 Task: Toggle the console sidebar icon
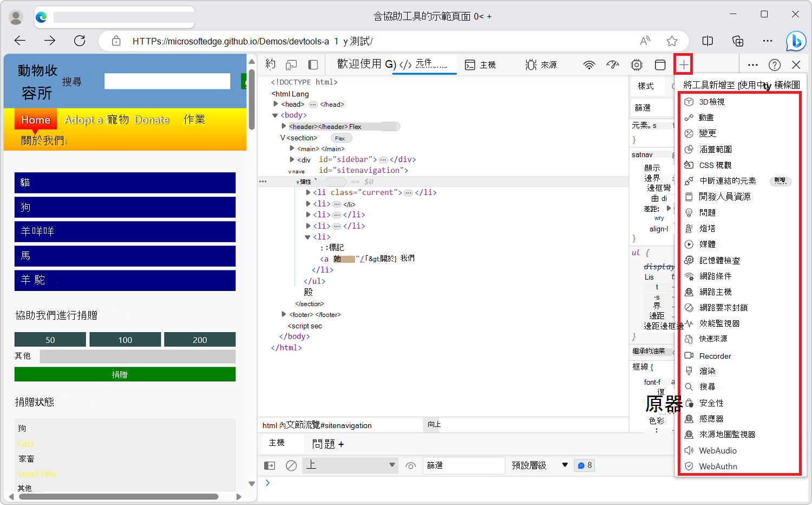(270, 465)
